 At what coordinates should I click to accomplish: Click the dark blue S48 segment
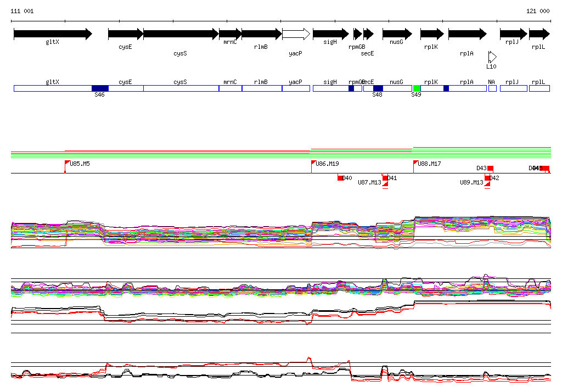(378, 88)
